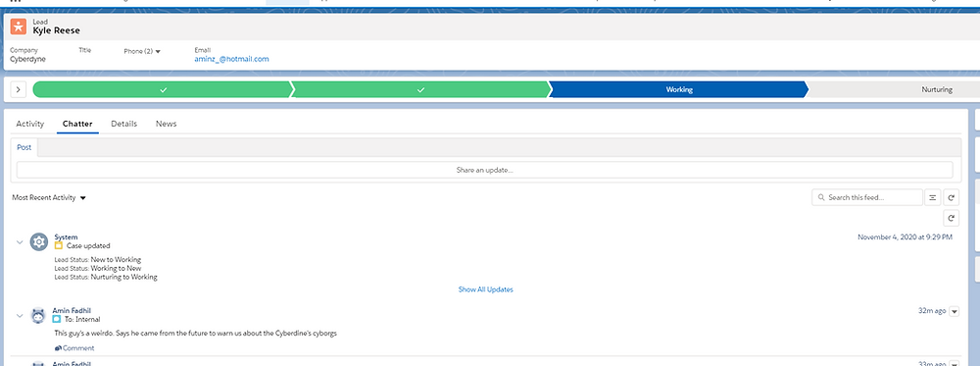The image size is (980, 366).
Task: Click the orange Lead record icon
Action: click(19, 26)
